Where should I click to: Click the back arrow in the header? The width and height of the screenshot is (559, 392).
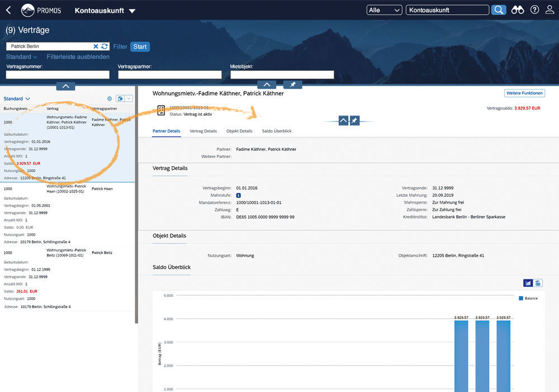click(8, 10)
